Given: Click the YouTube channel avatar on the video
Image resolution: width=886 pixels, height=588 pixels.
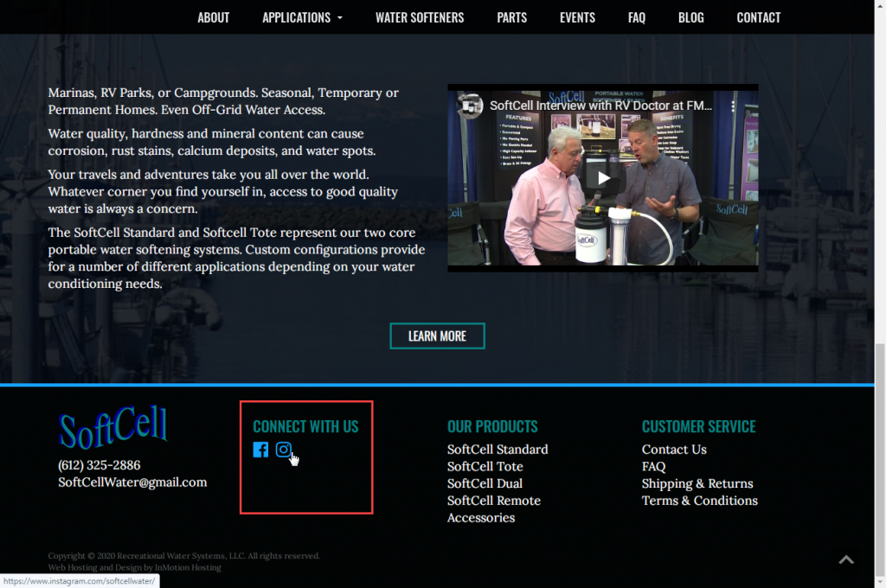Looking at the screenshot, I should point(470,105).
